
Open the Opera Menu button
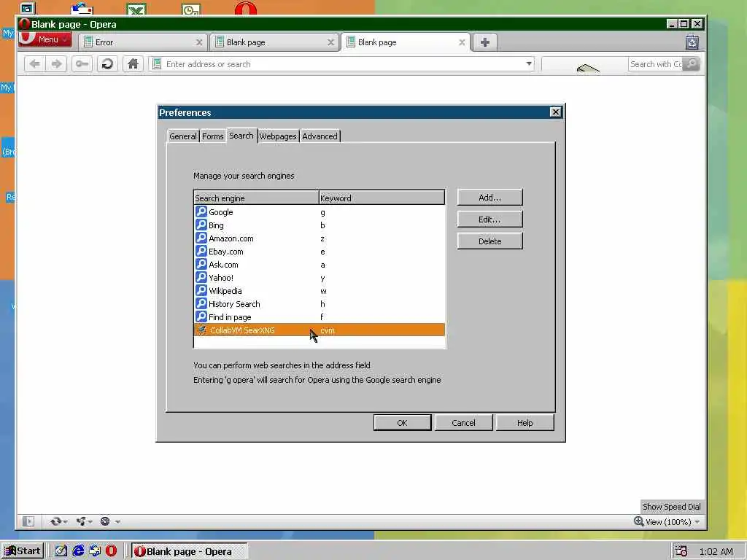tap(45, 39)
